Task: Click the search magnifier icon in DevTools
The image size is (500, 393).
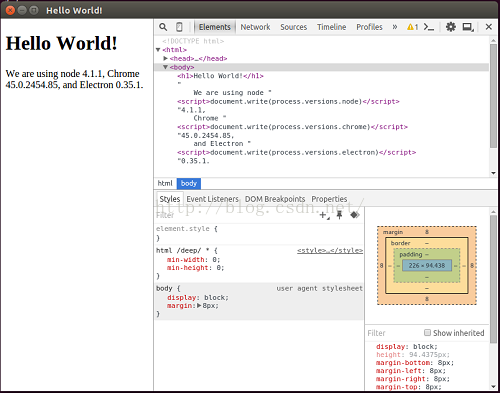Action: point(163,27)
